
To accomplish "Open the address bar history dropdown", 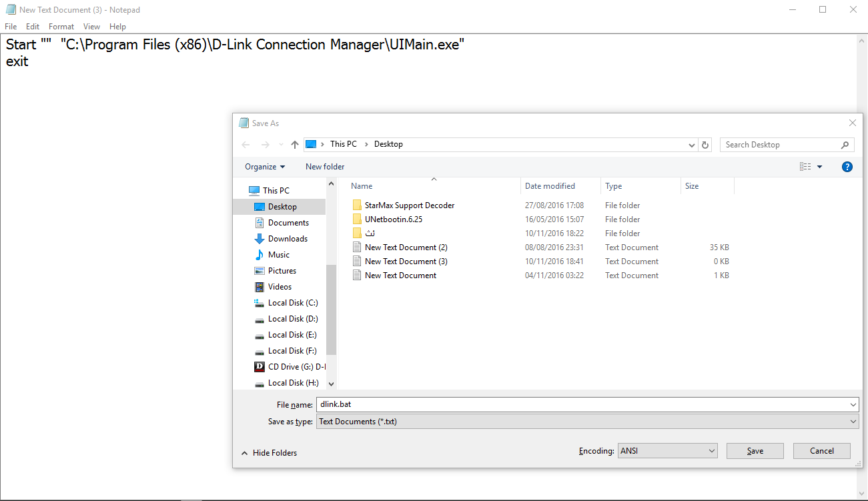I will (691, 145).
